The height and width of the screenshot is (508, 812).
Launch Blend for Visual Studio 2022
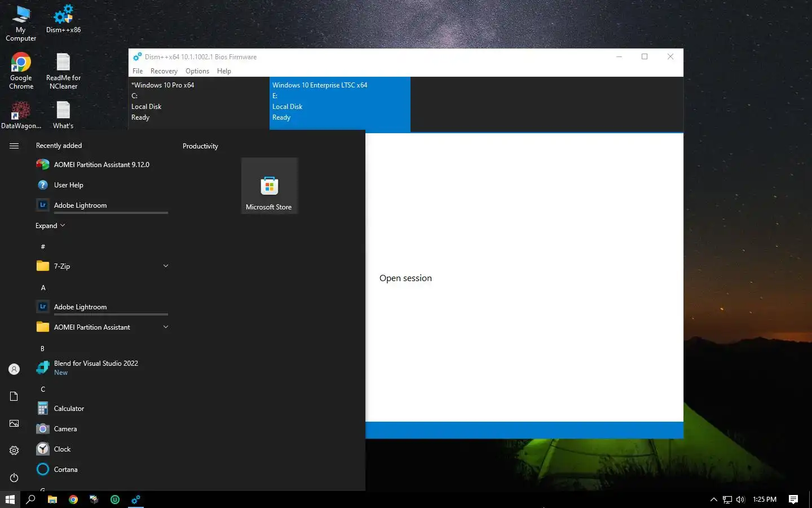[101, 368]
